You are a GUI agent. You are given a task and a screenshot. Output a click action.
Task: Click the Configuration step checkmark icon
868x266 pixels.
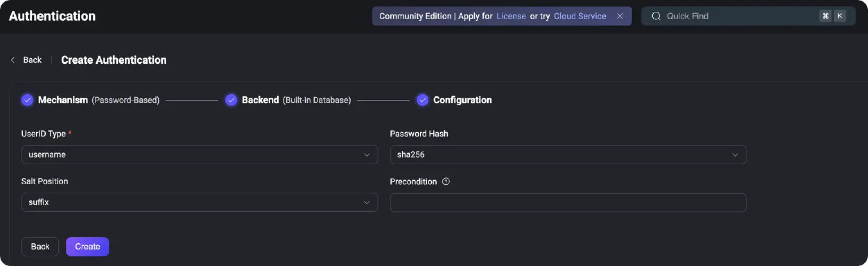click(x=422, y=100)
